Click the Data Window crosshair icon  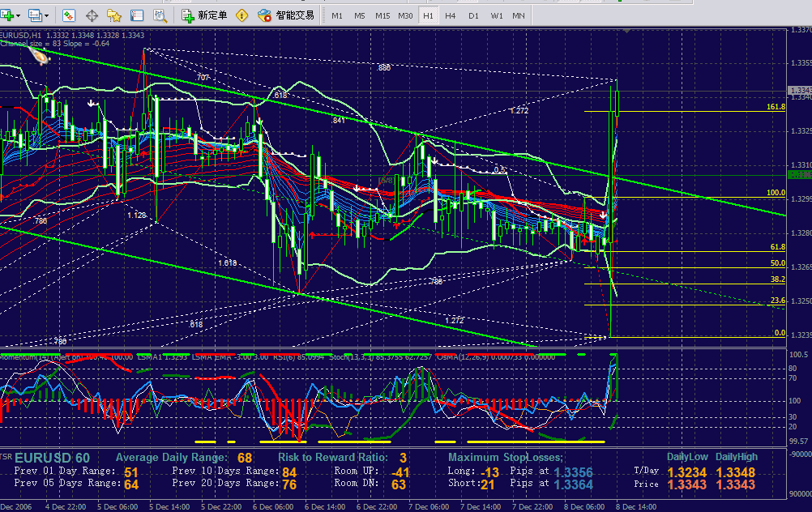click(92, 15)
